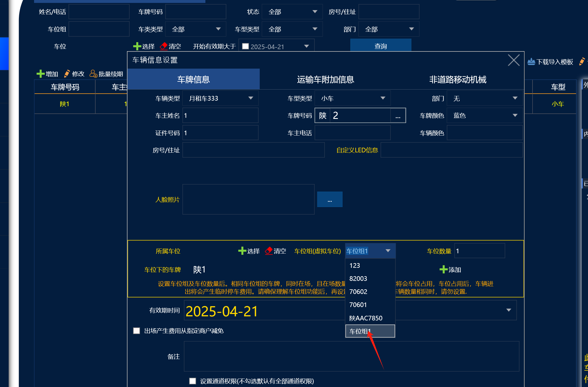The height and width of the screenshot is (387, 588).
Task: Expand the 有效期时间 date dropdown arrow
Action: pos(509,310)
